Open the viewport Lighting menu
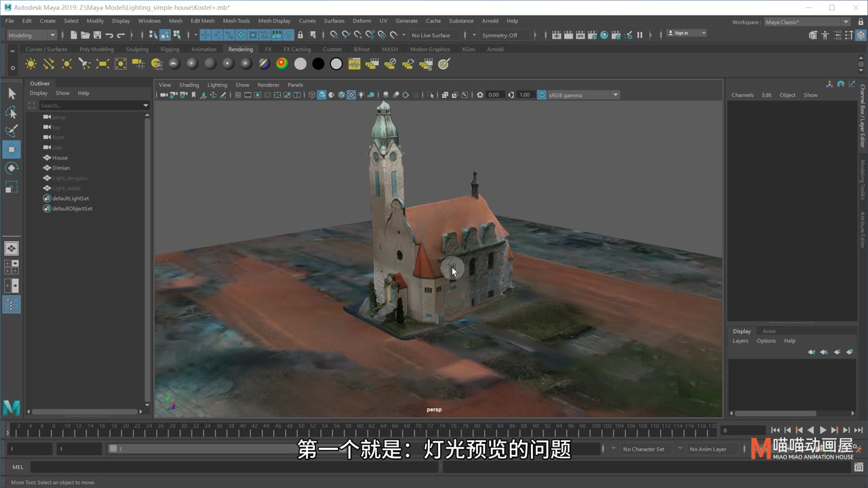 217,85
